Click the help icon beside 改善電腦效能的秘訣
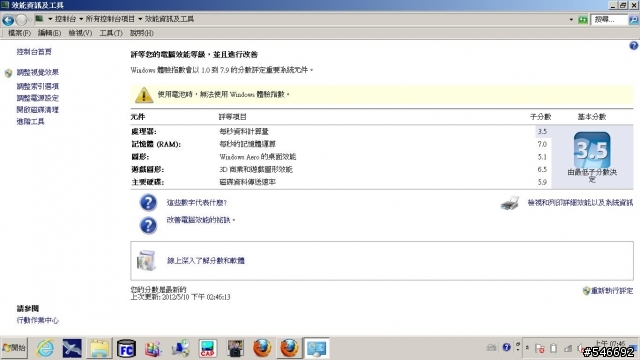 click(148, 225)
